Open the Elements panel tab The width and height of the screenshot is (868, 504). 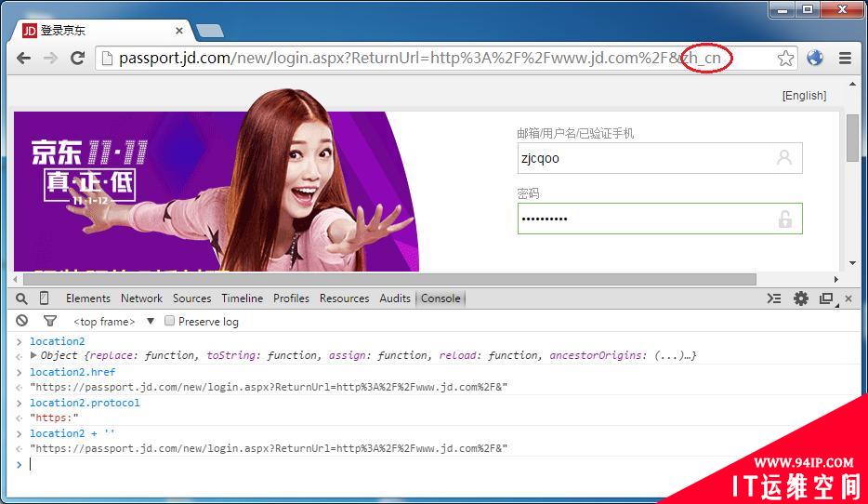[x=88, y=298]
